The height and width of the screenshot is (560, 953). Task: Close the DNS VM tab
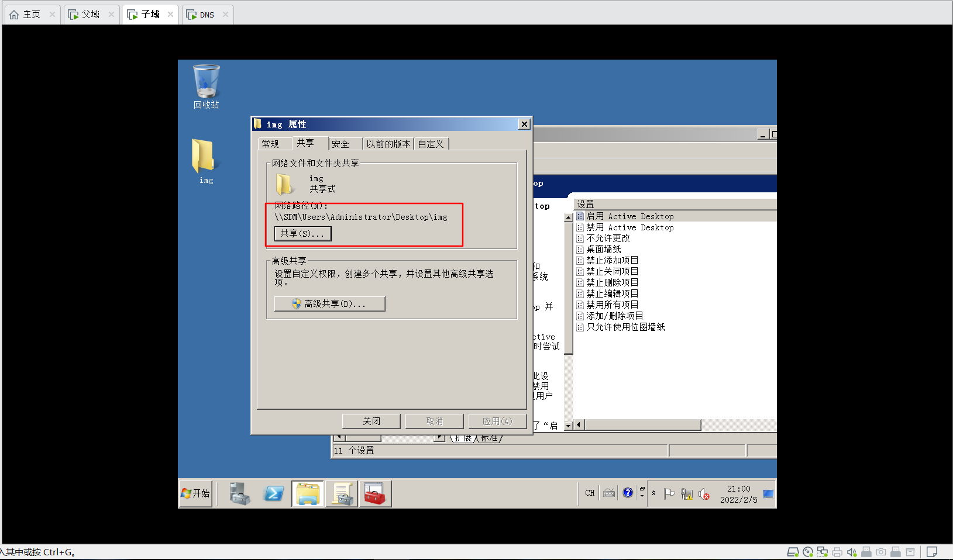225,15
